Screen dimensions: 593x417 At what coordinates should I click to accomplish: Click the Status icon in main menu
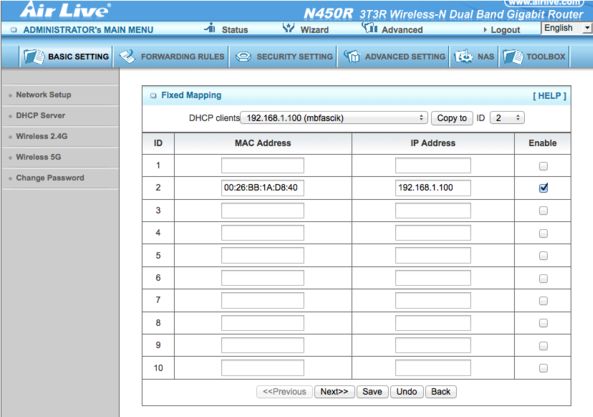210,28
